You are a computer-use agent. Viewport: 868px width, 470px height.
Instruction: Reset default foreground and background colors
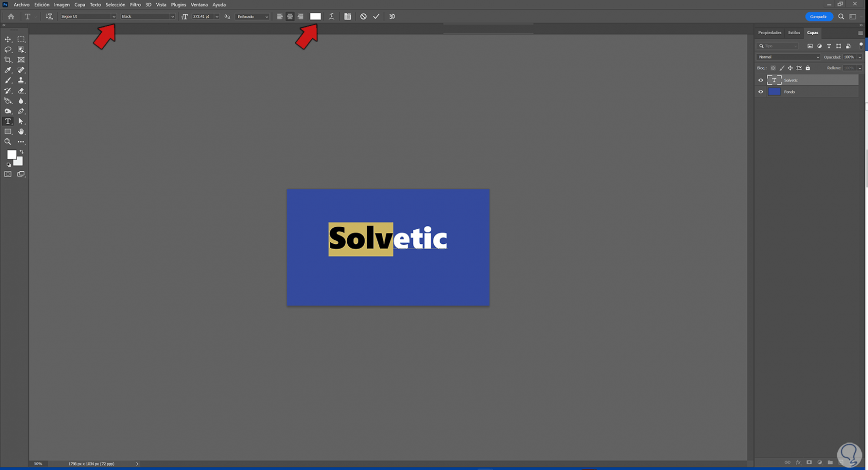[8, 165]
